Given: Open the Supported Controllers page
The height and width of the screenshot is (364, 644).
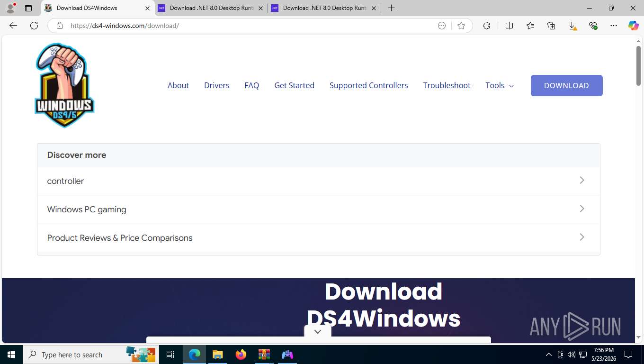Looking at the screenshot, I should pyautogui.click(x=368, y=85).
